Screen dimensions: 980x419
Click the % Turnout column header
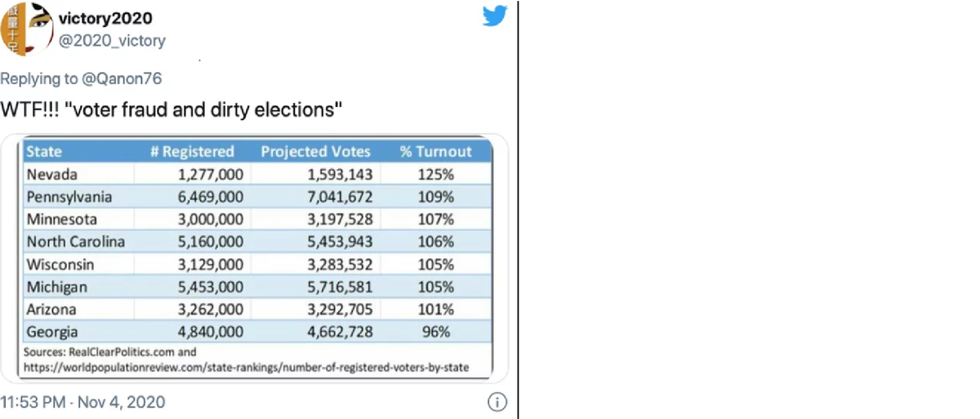pyautogui.click(x=435, y=151)
